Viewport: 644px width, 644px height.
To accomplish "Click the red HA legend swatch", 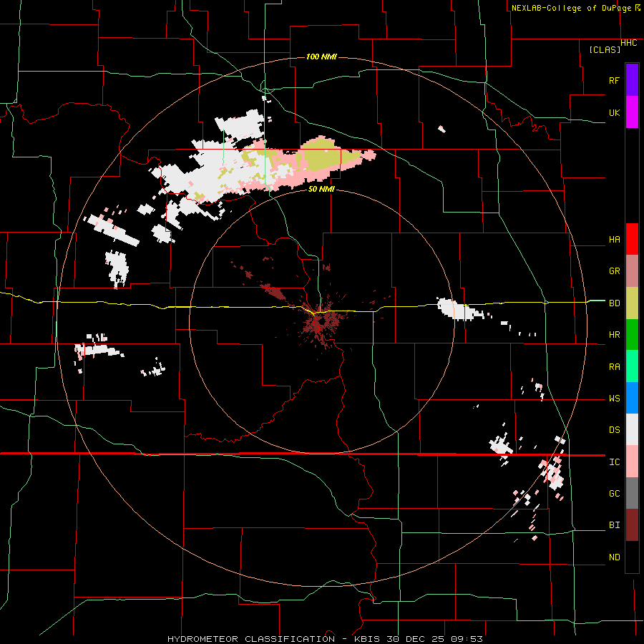I will pos(632,239).
